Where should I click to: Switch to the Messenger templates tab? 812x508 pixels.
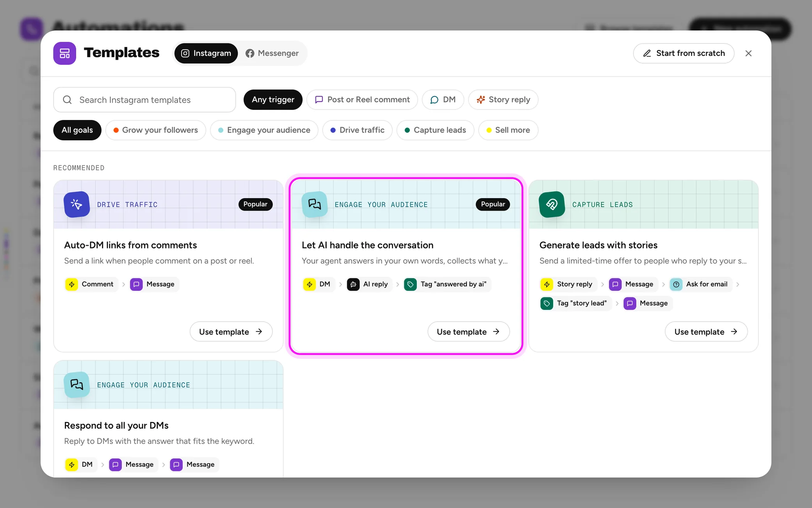(x=272, y=53)
